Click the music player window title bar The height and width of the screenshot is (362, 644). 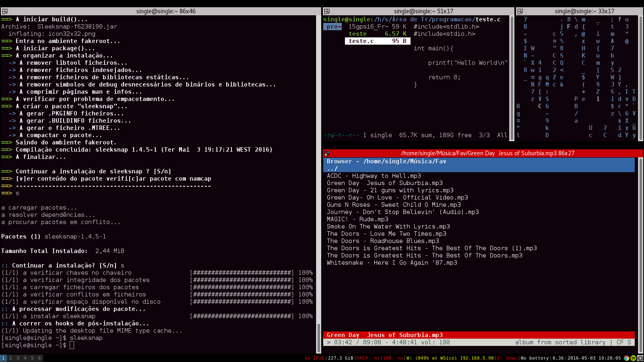click(483, 153)
